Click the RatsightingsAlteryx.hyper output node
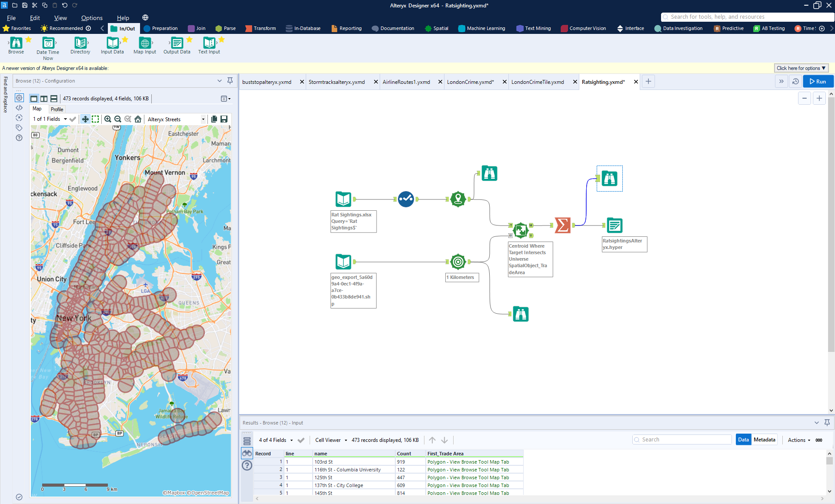835x504 pixels. pos(615,225)
